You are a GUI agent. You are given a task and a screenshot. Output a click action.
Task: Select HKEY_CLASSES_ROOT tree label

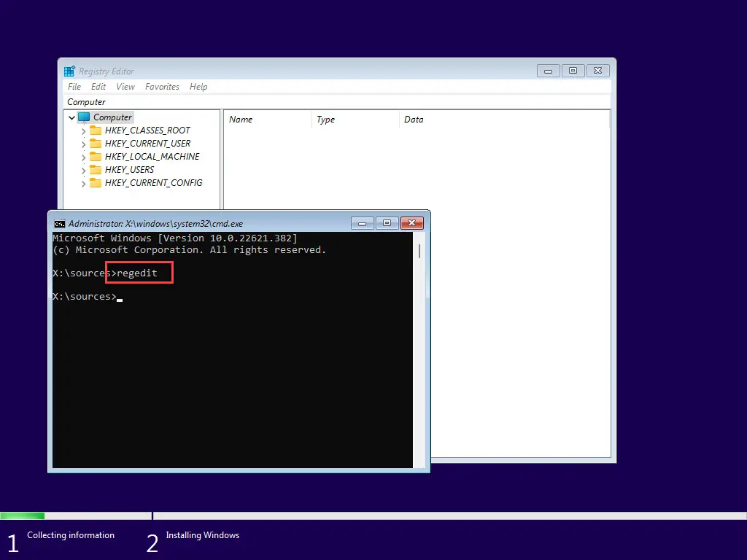(x=147, y=131)
